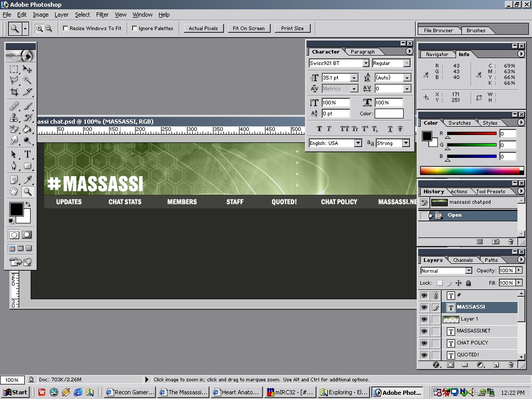Click the Zoom In magnifier in options bar

pos(39,29)
